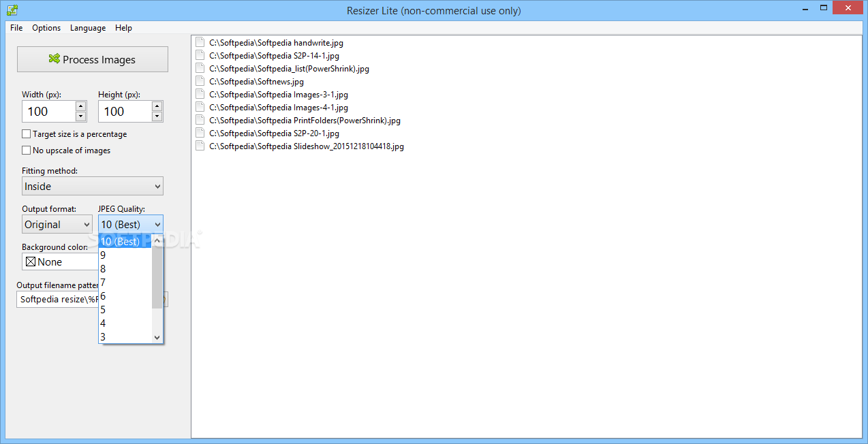This screenshot has height=444, width=868.
Task: Increase Width value with up arrow
Action: click(x=81, y=106)
